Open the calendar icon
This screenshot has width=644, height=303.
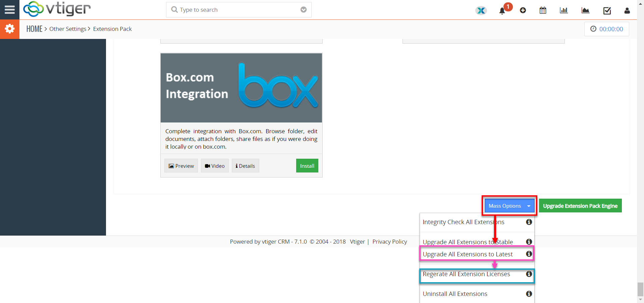coord(543,10)
